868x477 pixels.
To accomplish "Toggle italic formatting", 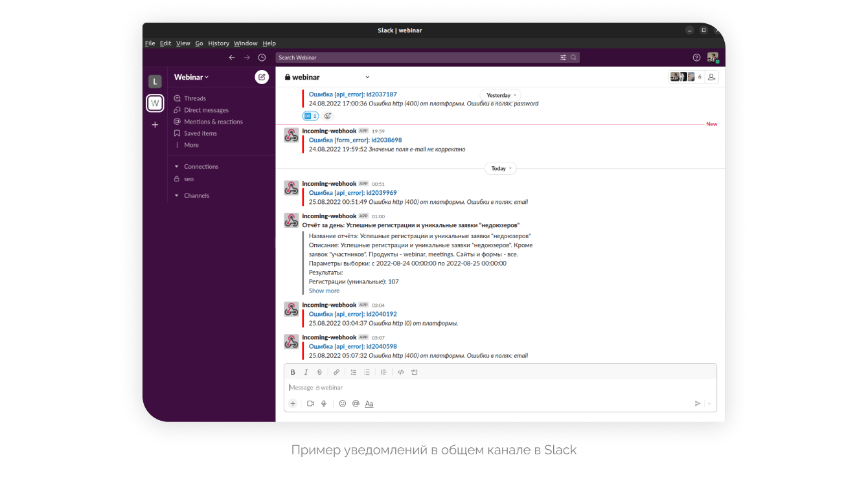I will pos(306,372).
